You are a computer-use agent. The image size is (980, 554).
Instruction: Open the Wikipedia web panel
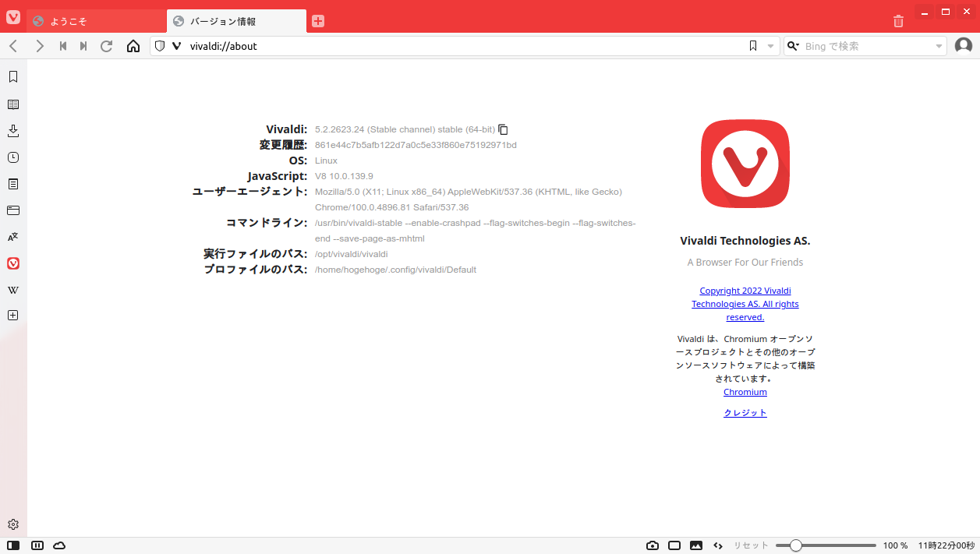click(13, 290)
